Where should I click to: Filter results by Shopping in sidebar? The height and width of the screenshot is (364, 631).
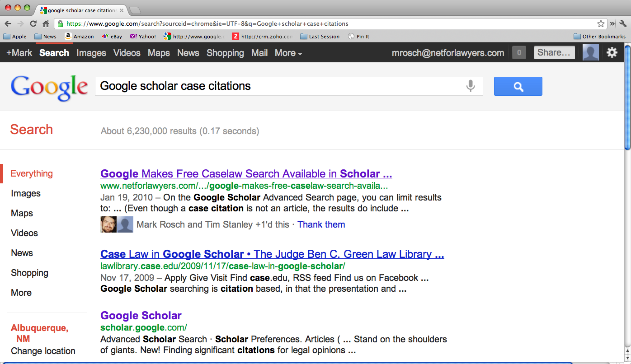(x=29, y=273)
